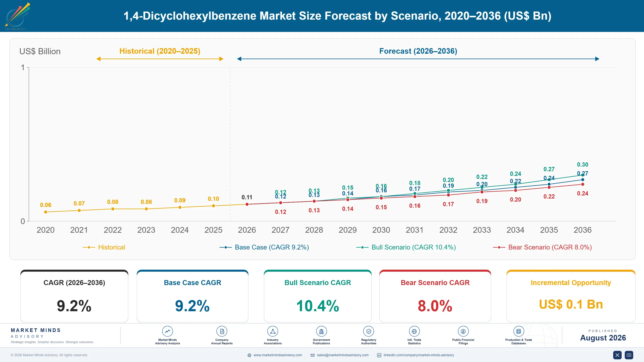Click the 2025 historical data point 0.10

(213, 206)
